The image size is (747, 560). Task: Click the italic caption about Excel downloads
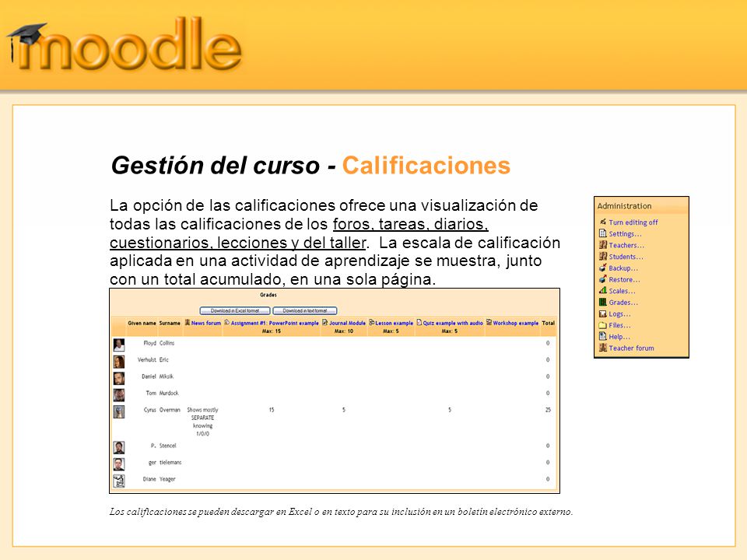pyautogui.click(x=341, y=512)
